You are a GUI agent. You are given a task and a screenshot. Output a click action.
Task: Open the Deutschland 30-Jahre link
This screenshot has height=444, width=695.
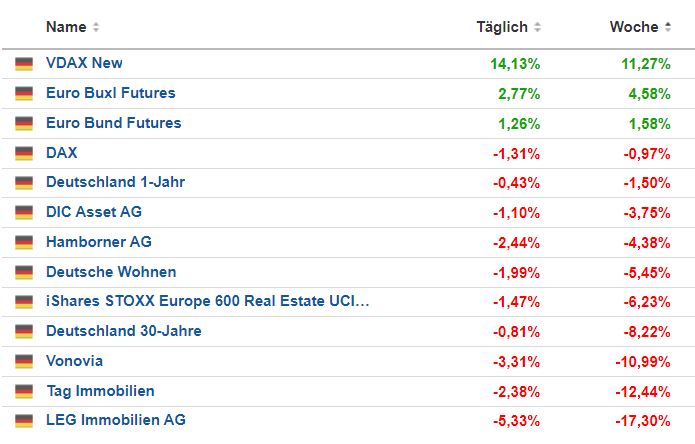tap(123, 331)
